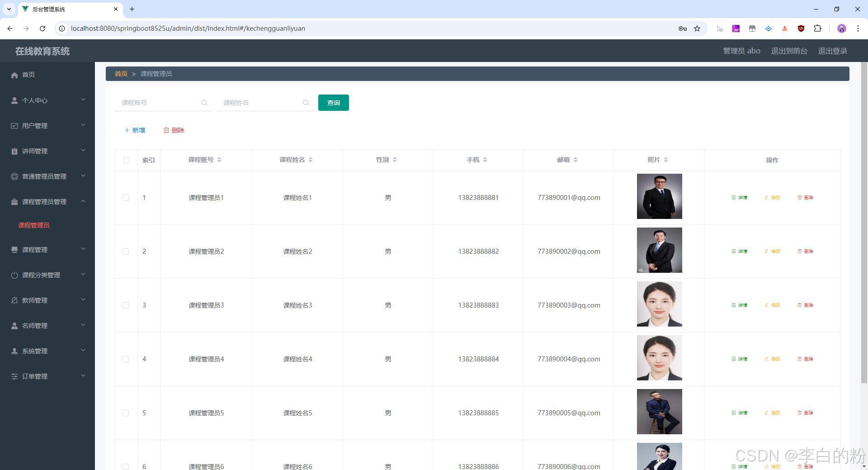Open 系统管理 menu label
This screenshot has height=470, width=868.
tap(35, 351)
